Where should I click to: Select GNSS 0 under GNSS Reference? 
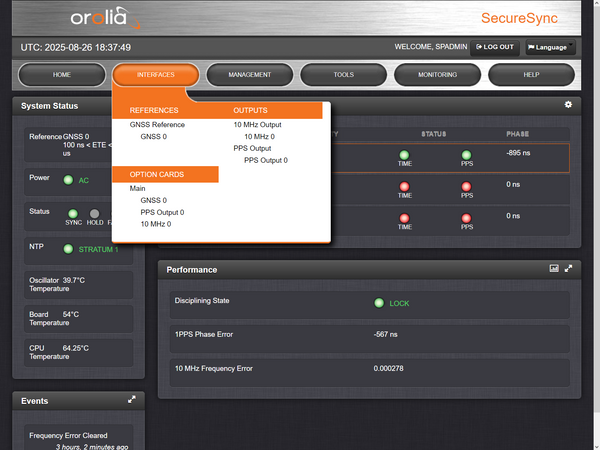click(x=153, y=137)
